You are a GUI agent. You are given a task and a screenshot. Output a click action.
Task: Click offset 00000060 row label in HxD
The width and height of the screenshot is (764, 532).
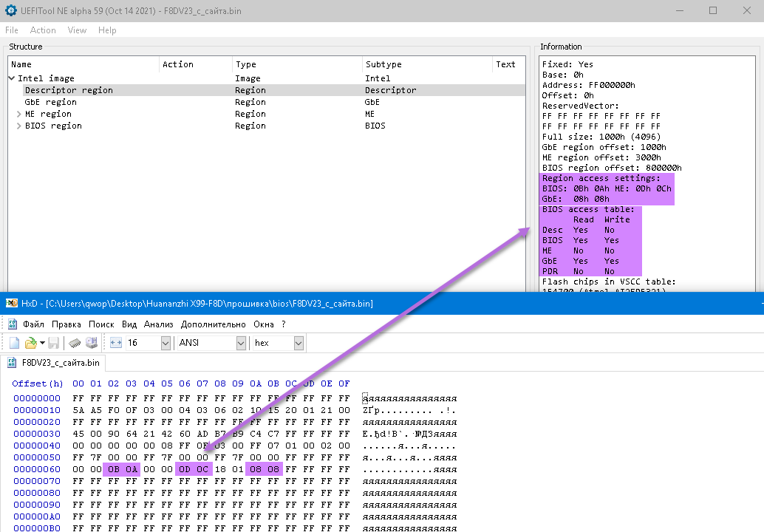(37, 469)
